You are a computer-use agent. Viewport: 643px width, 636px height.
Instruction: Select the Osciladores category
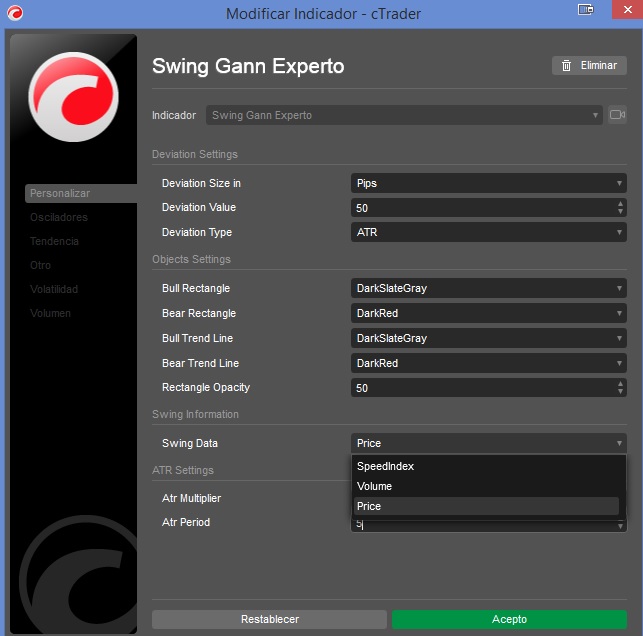59,217
